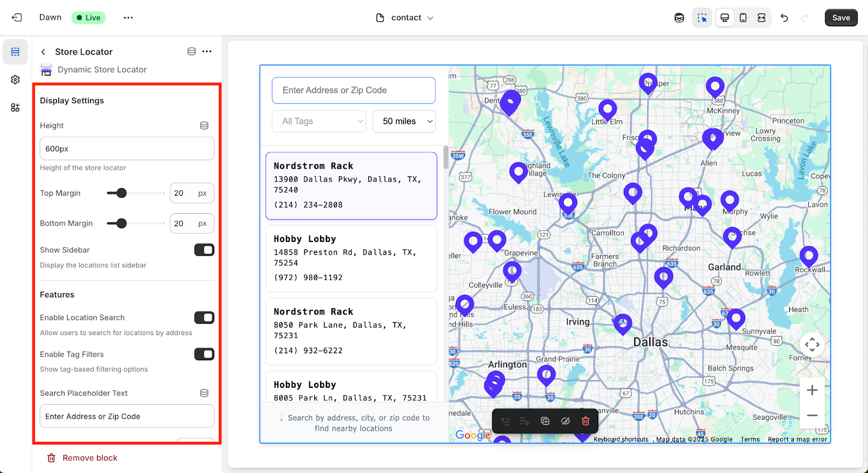Open the contact template dropdown
The height and width of the screenshot is (473, 868).
click(405, 17)
